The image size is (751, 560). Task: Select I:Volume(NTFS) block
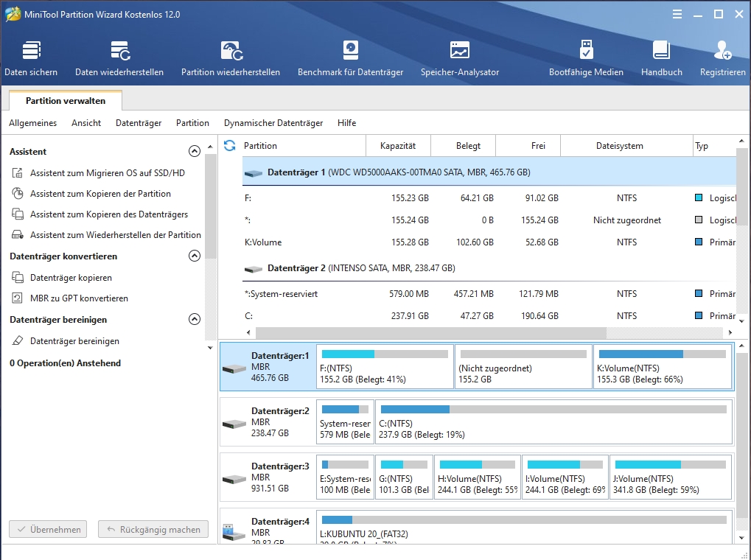565,477
